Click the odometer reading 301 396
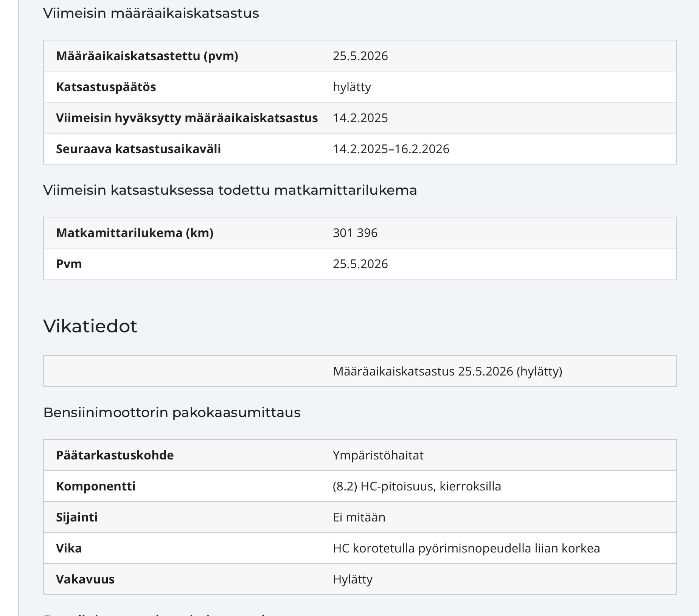The width and height of the screenshot is (699, 616). click(x=355, y=233)
